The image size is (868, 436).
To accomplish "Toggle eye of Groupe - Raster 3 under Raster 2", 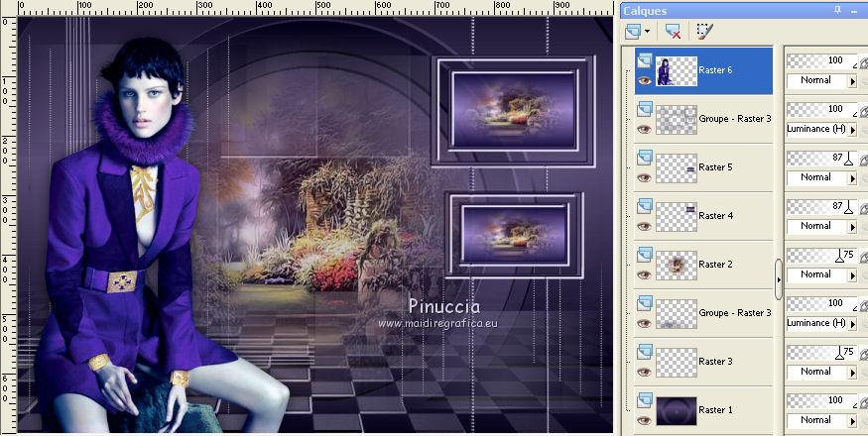I will (644, 324).
